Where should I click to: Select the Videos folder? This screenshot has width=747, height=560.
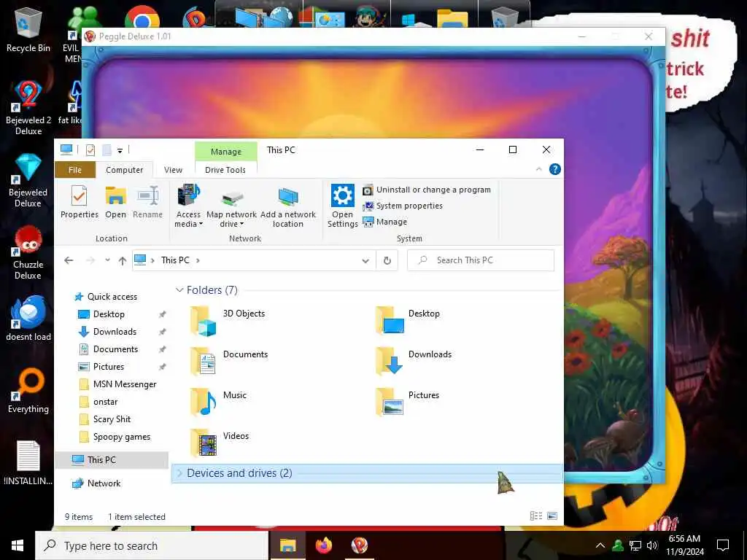(x=220, y=443)
